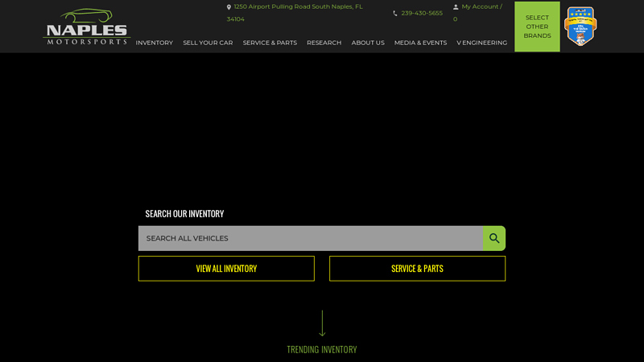Screen dimensions: 644x362
Task: Click the Naples Motorsports logo
Action: [x=86, y=27]
